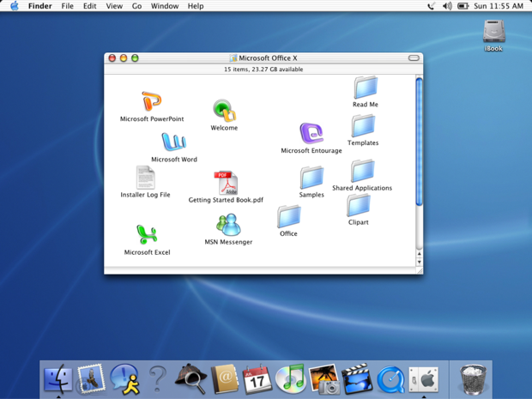Open the Go menu
This screenshot has width=532, height=399.
[136, 6]
